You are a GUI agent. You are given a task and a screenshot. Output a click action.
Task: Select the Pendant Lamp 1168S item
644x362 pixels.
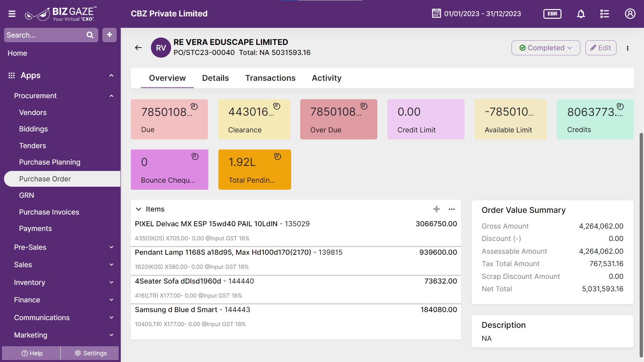pos(296,260)
